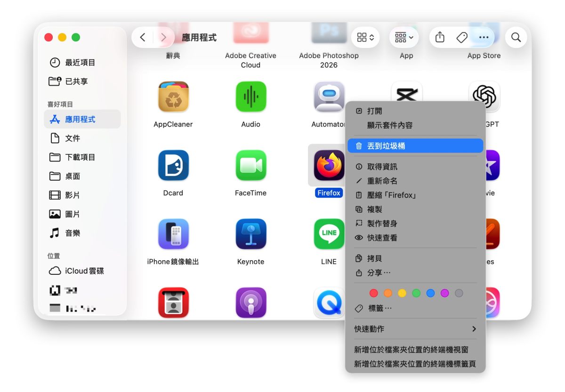Viewport: 565px width, 392px height.
Task: Open 音樂 in the sidebar
Action: [82, 233]
